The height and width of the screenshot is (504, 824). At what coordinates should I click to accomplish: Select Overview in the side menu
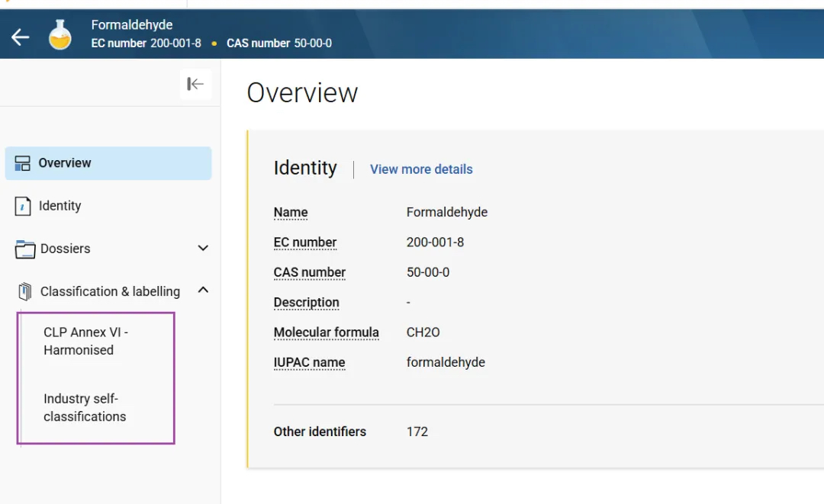click(108, 163)
